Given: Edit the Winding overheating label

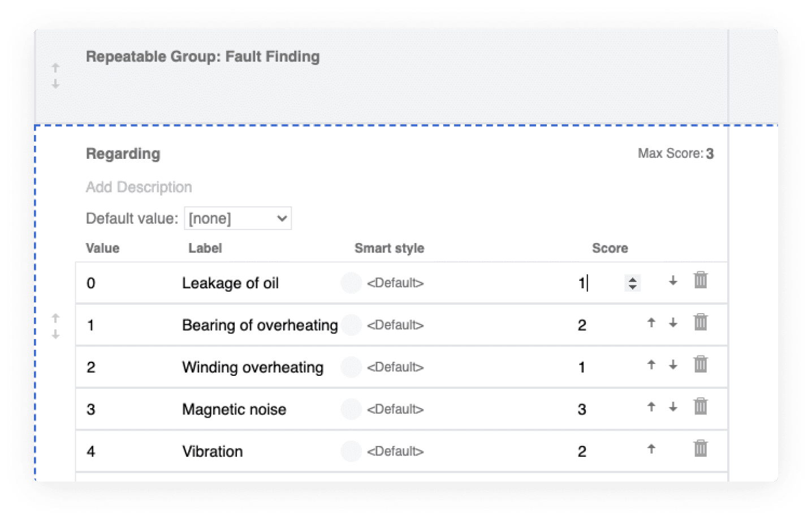Looking at the screenshot, I should coord(253,367).
